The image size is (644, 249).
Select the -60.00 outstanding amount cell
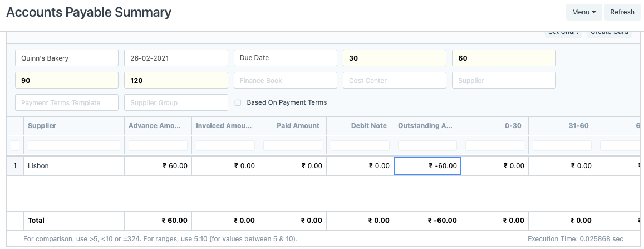427,166
